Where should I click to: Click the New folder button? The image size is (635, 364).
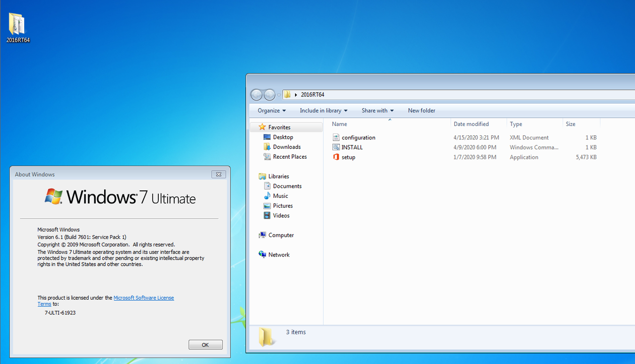(x=422, y=111)
